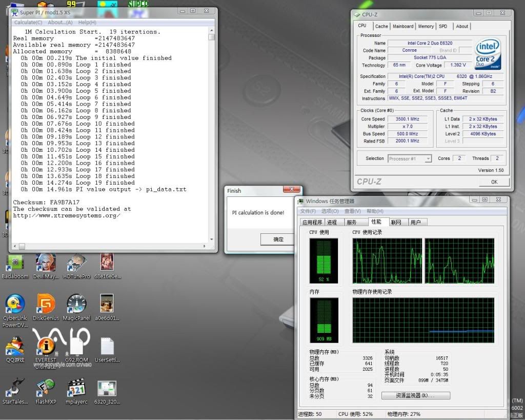Click the 资源监视器 button in Task Manager

pyautogui.click(x=415, y=396)
